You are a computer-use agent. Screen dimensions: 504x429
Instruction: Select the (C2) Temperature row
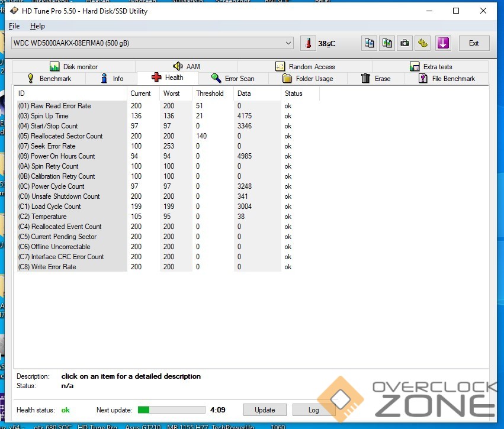tap(168, 217)
